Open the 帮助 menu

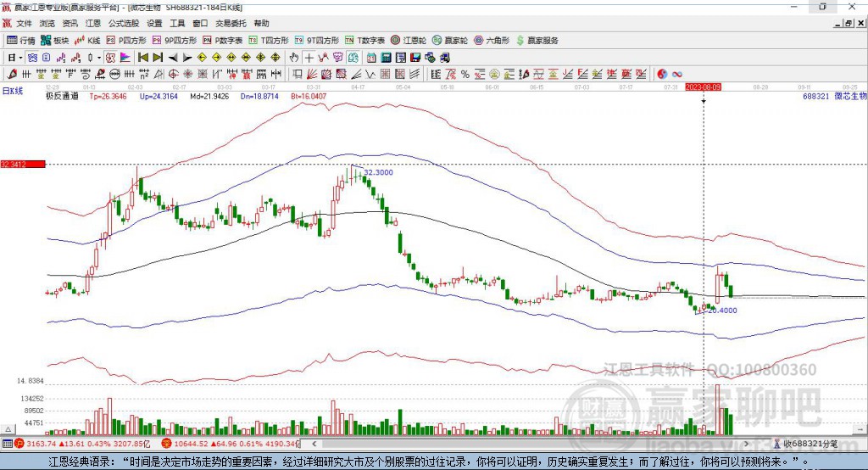click(x=261, y=23)
